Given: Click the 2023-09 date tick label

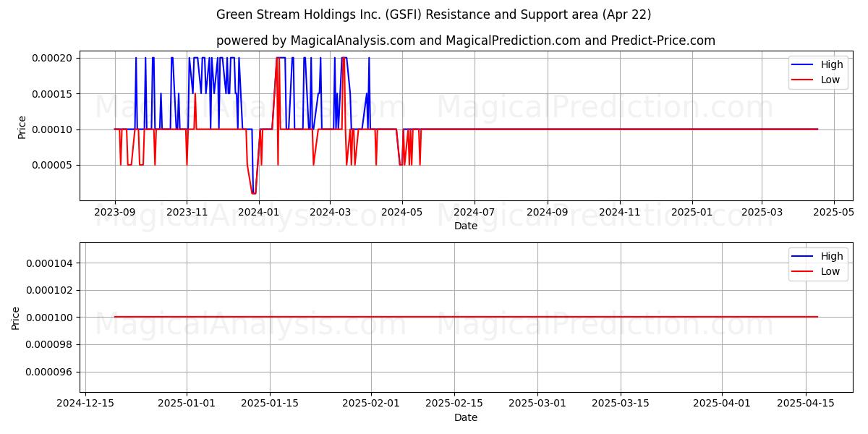Looking at the screenshot, I should pyautogui.click(x=115, y=213).
